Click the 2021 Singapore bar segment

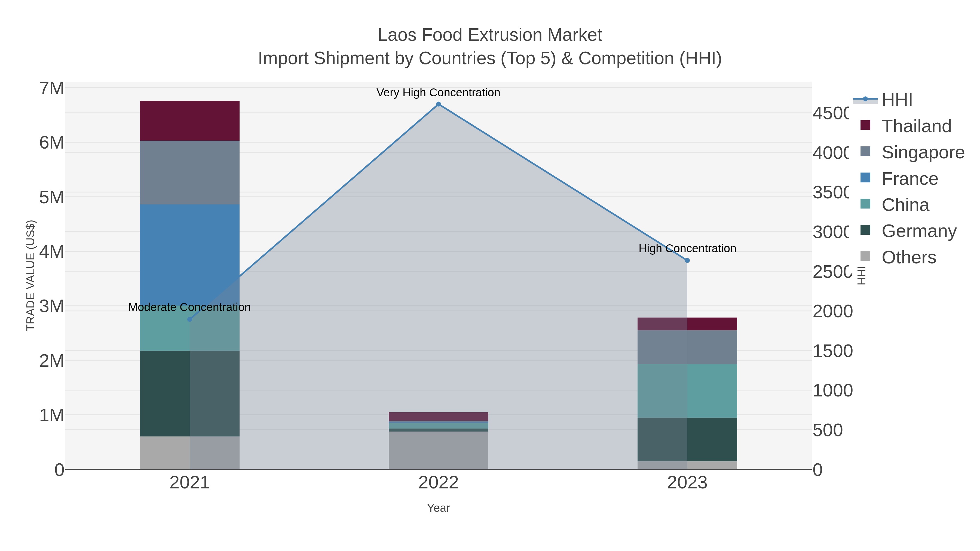(190, 173)
